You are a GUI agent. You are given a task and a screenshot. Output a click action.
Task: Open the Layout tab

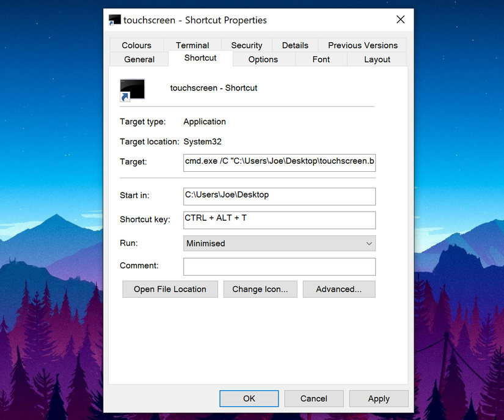pyautogui.click(x=377, y=59)
